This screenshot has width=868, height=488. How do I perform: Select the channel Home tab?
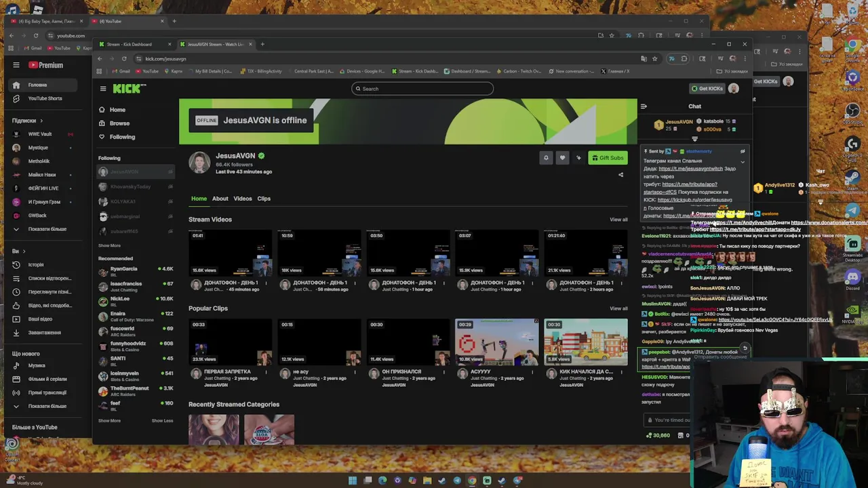199,199
